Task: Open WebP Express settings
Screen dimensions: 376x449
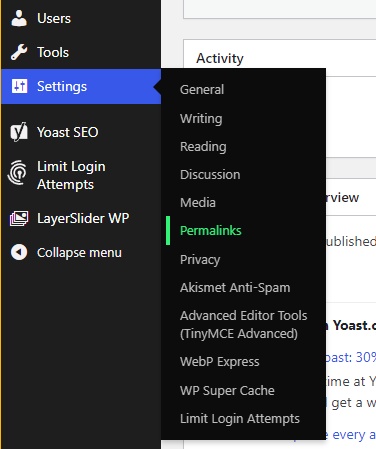Action: click(x=220, y=362)
